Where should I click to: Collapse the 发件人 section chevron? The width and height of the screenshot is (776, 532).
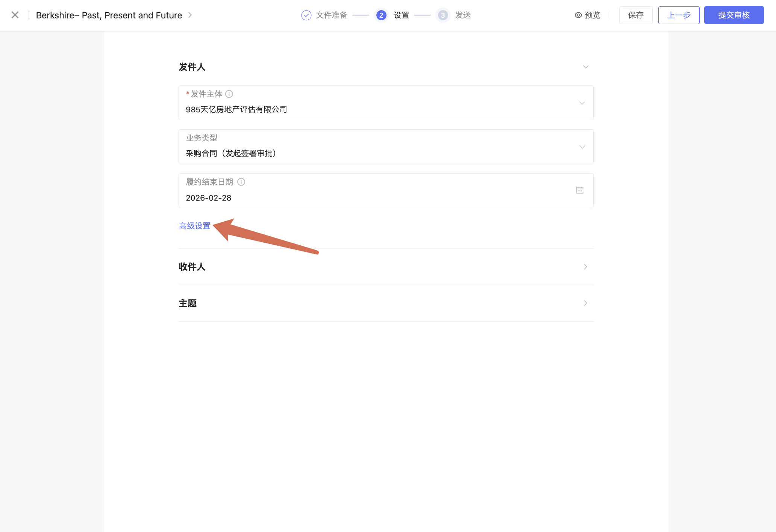pyautogui.click(x=585, y=67)
